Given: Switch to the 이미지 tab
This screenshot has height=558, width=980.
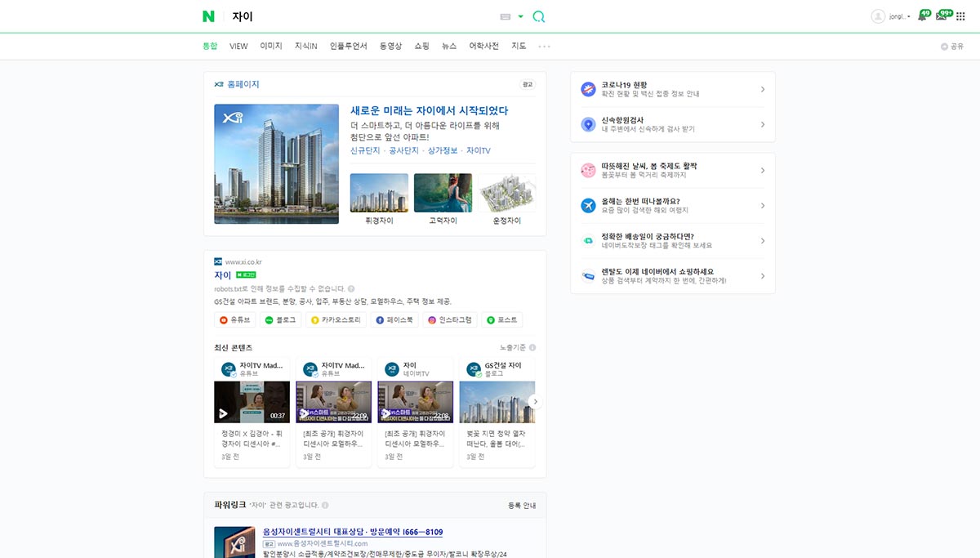Looking at the screenshot, I should coord(271,46).
